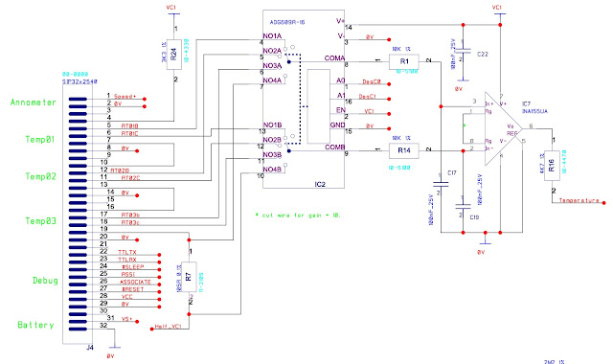This screenshot has height=364, width=613.
Task: Select the GND pin label on IC2
Action: 338,125
